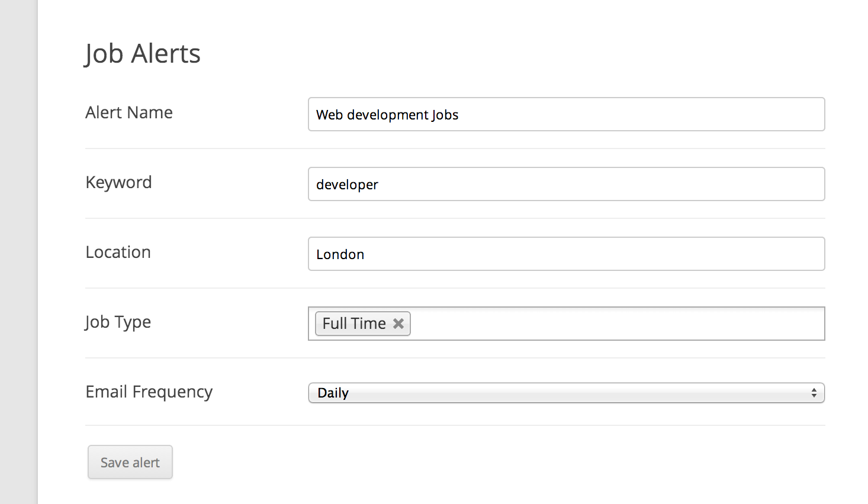Click the Save alert button
868x504 pixels.
point(130,462)
